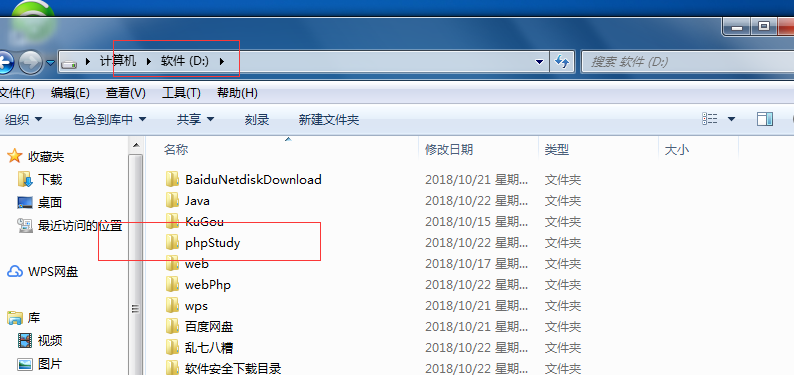
Task: Click the web folder icon
Action: coord(172,264)
